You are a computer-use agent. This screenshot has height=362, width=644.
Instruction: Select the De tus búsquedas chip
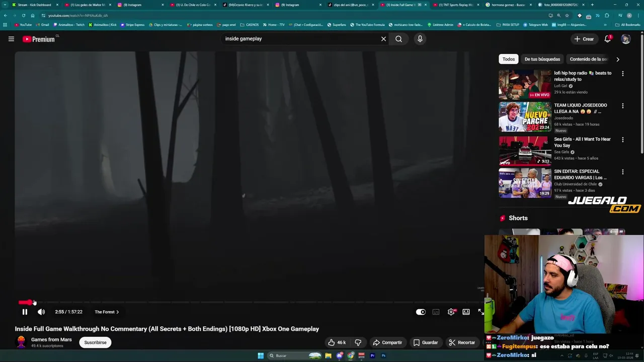[542, 59]
